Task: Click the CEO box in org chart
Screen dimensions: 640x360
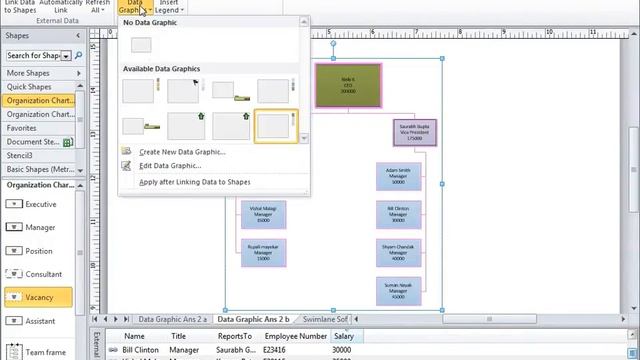Action: tap(348, 85)
